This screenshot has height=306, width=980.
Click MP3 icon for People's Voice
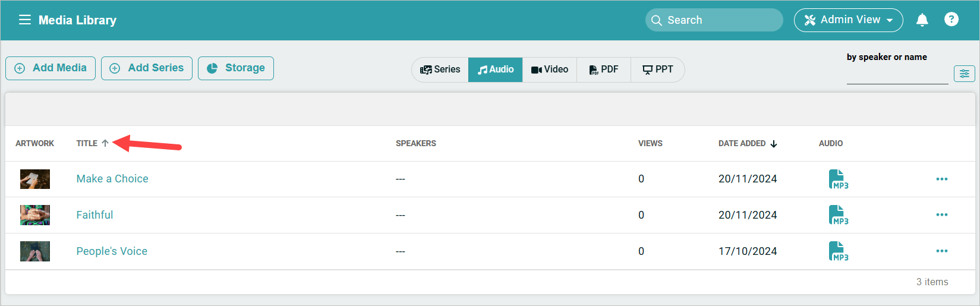838,251
